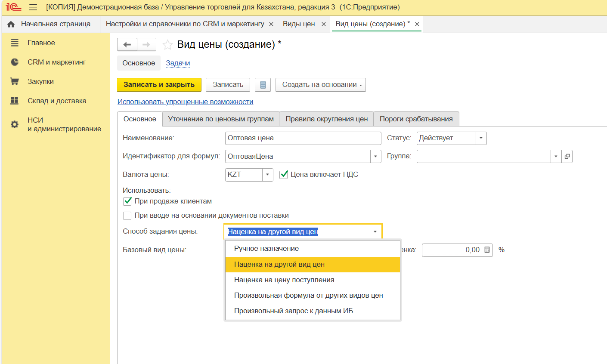Screen dimensions: 607x364
Task: Toggle При продаже клиентам checkbox
Action: (127, 201)
